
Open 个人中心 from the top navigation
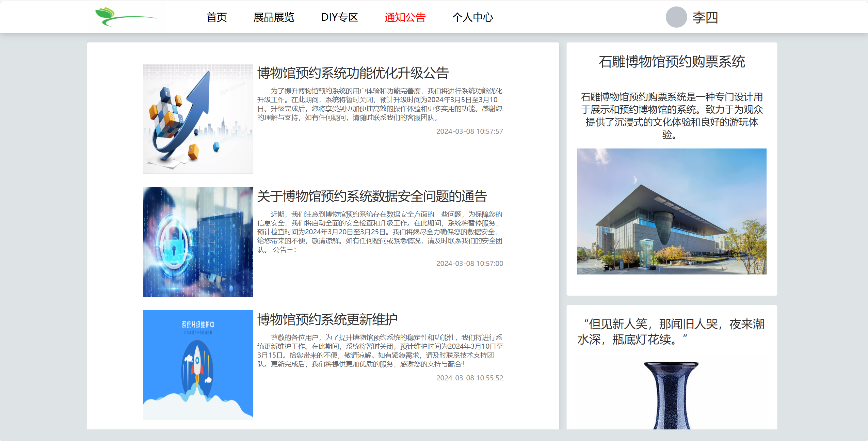tap(472, 17)
